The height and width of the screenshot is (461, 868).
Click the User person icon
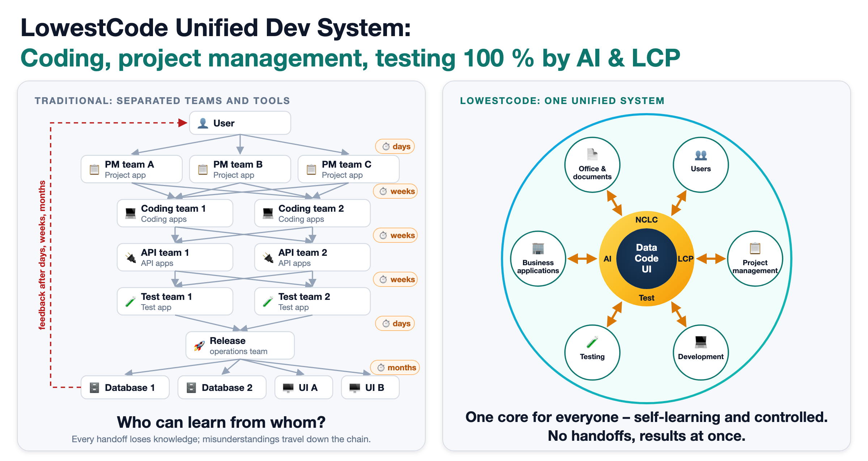[x=203, y=123]
